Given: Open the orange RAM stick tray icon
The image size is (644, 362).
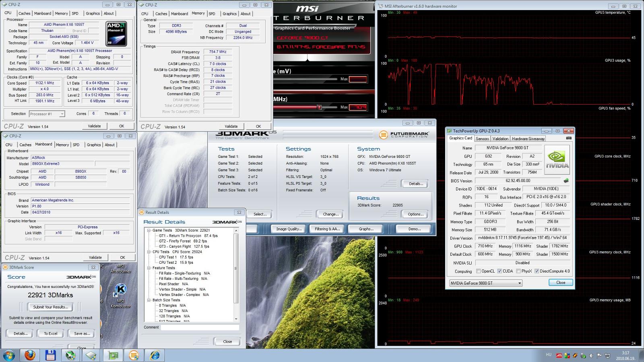Looking at the screenshot, I should [x=575, y=356].
